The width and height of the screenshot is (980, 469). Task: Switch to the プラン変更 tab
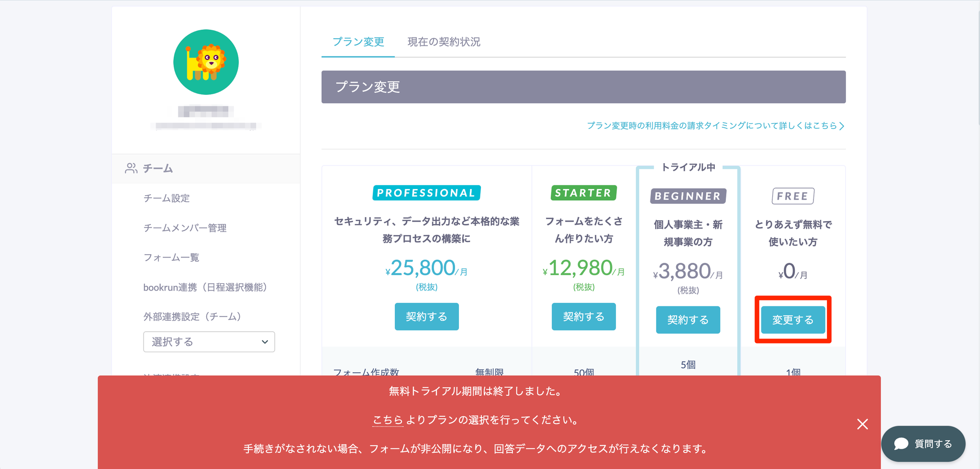pos(358,42)
